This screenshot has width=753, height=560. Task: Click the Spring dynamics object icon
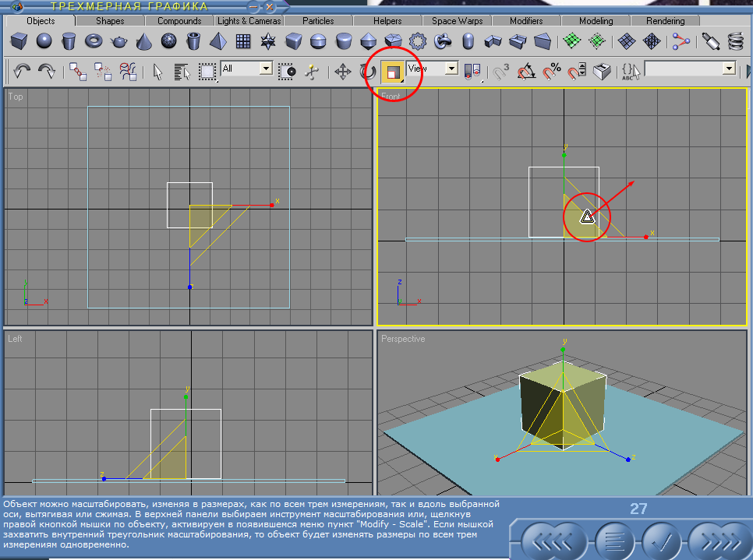[736, 41]
